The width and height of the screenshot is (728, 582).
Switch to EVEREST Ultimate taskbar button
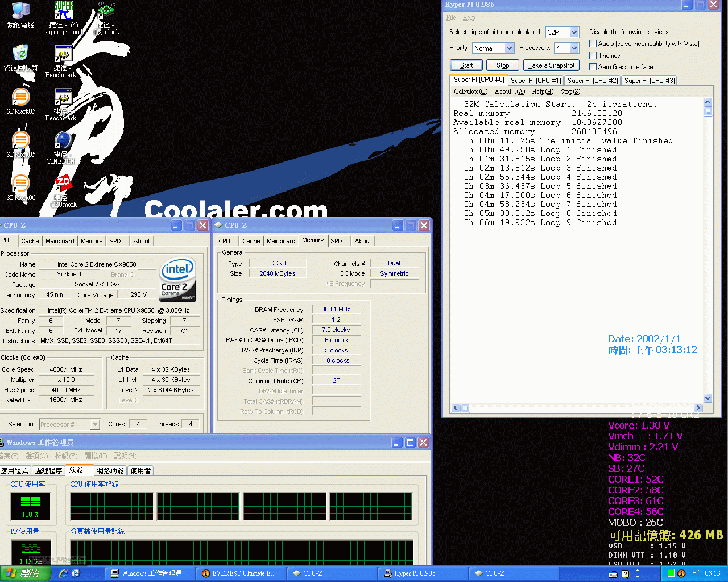[x=241, y=573]
